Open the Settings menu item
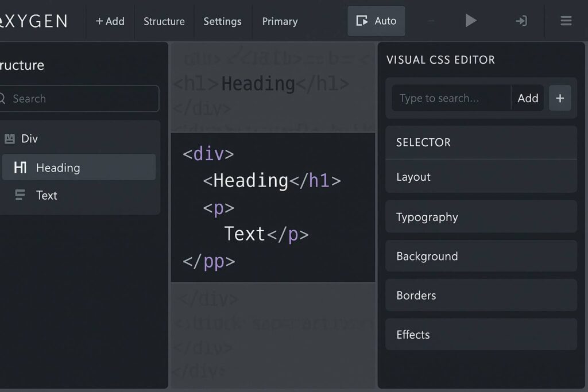The height and width of the screenshot is (392, 588). click(x=222, y=21)
